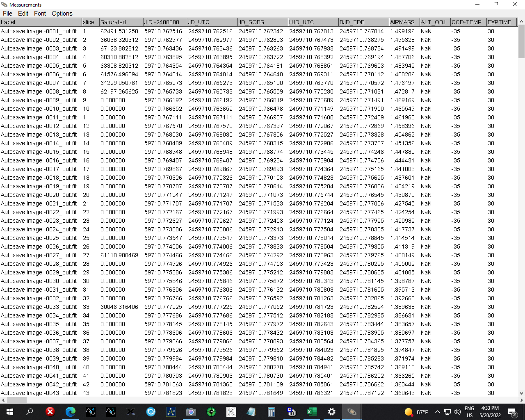Open the Calculator app in taskbar
525x420 pixels.
(272, 412)
